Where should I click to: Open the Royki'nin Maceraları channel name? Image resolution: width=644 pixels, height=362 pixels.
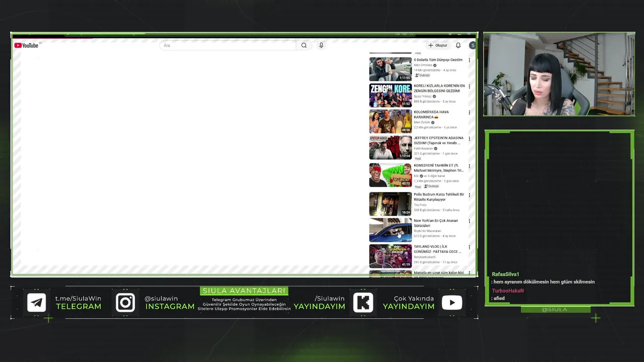427,231
